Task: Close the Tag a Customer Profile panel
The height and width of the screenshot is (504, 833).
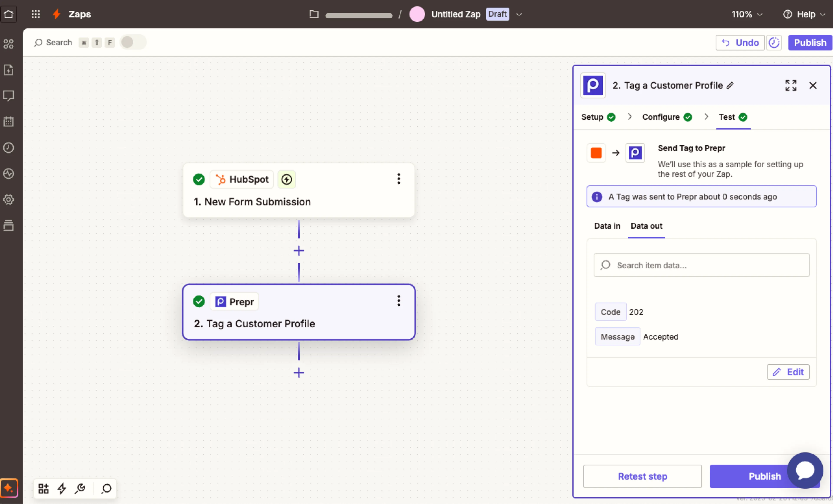Action: [x=813, y=85]
